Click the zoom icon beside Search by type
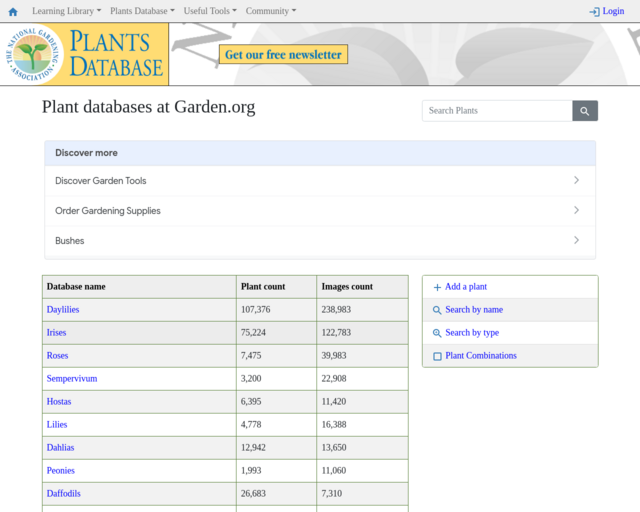This screenshot has height=512, width=640. (437, 333)
